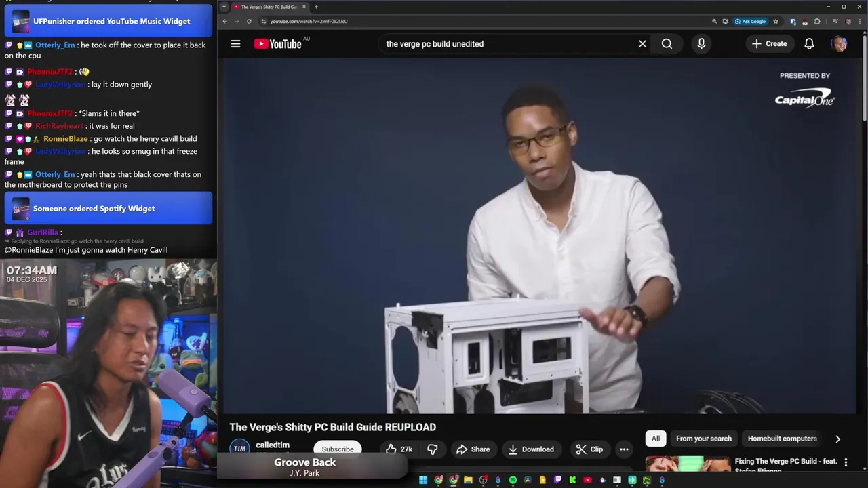868x488 pixels.
Task: Dislike the video
Action: coord(432,449)
